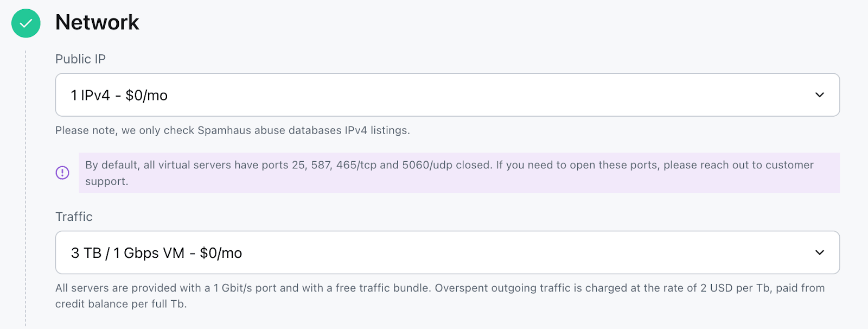Click the purple exclamation notice icon

click(62, 173)
